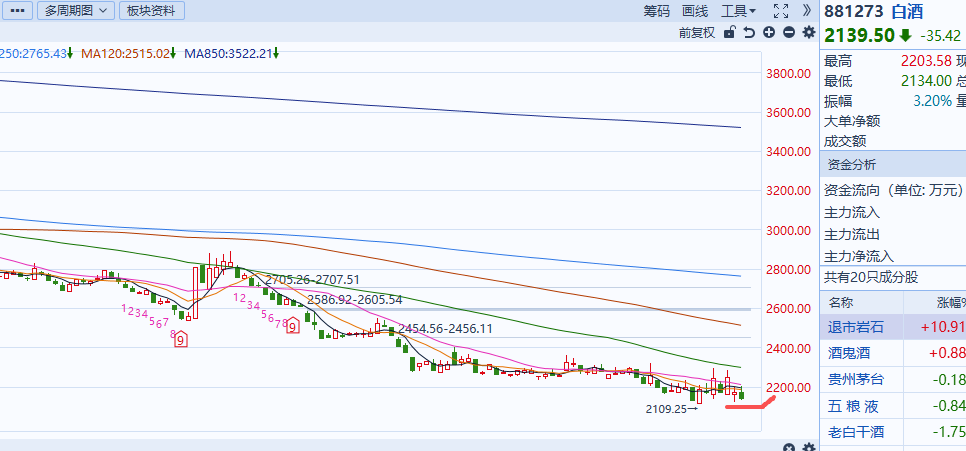Click the 大单净额 row label
The image size is (966, 451).
pyautogui.click(x=852, y=121)
